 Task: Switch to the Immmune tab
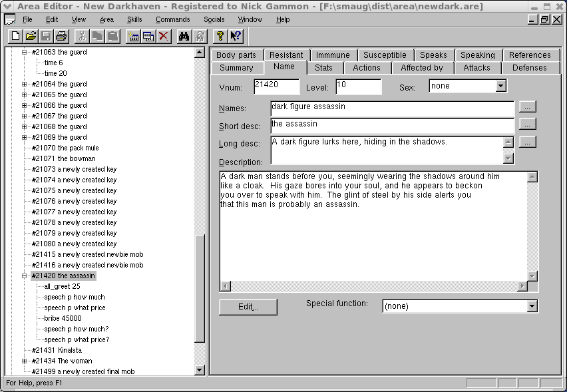pyautogui.click(x=333, y=55)
